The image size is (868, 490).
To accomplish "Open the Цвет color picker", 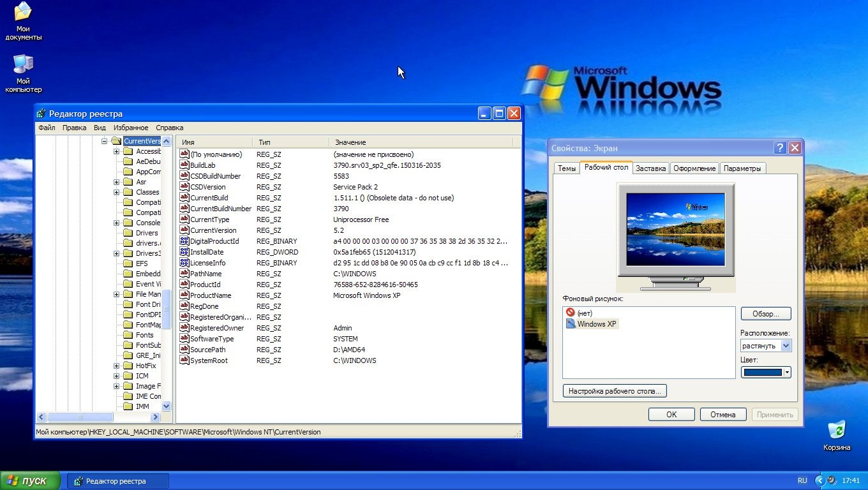I will (x=766, y=372).
